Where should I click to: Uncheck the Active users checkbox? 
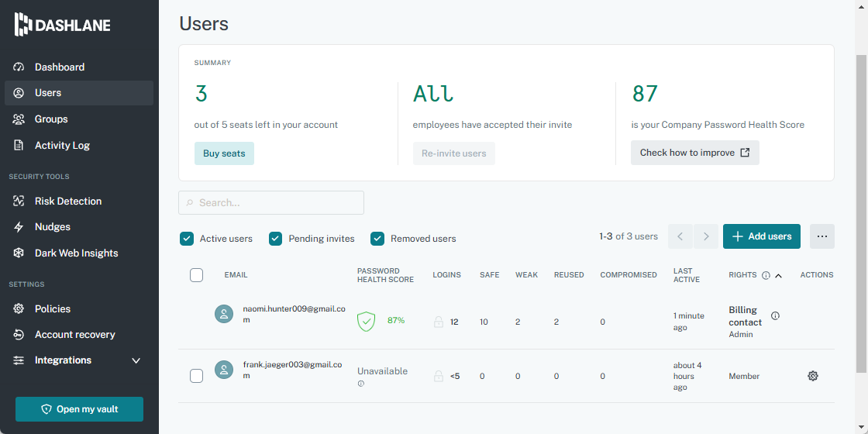[x=187, y=239]
